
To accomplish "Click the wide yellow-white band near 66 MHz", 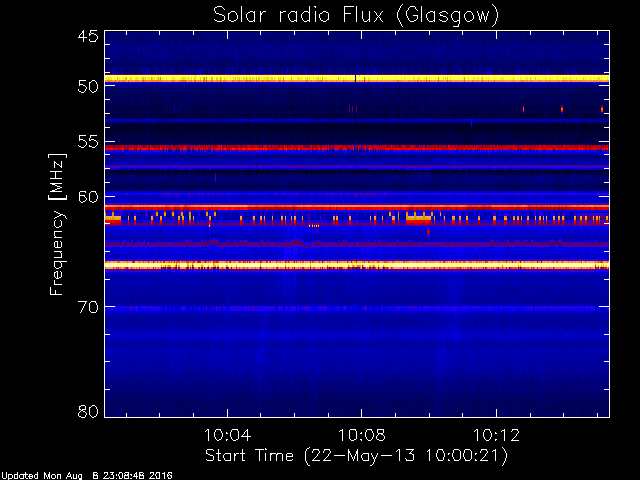I will [x=357, y=265].
